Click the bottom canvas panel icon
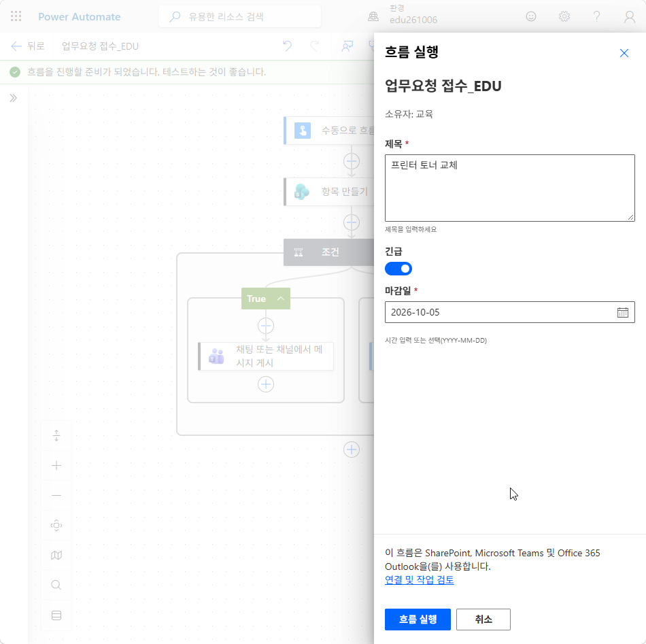646x644 pixels. coord(56,615)
